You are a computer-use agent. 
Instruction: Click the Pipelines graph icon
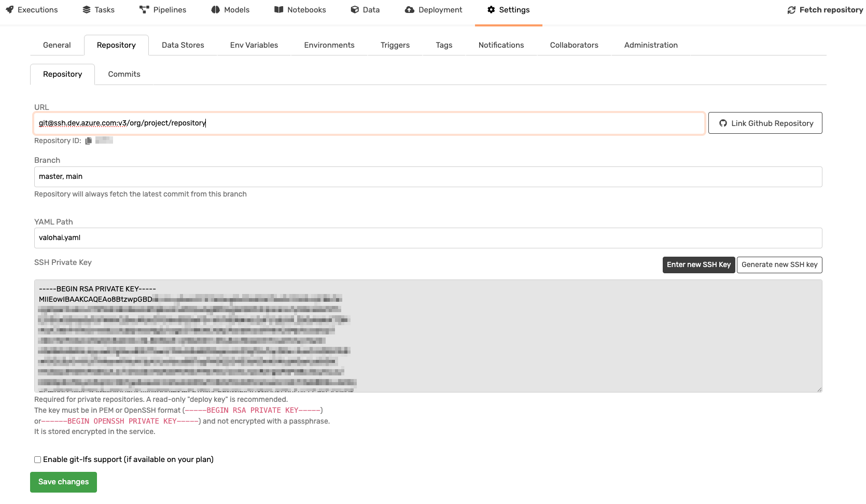click(x=144, y=10)
